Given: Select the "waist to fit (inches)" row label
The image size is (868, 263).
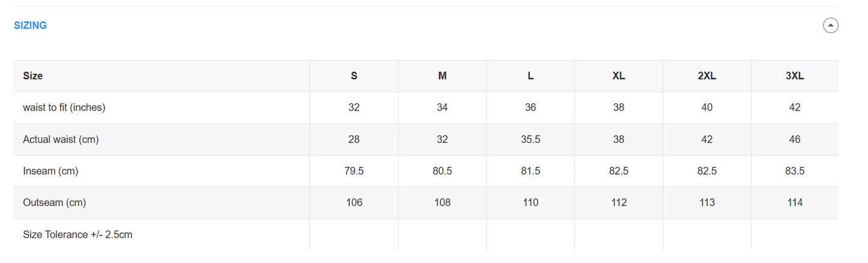Looking at the screenshot, I should 64,107.
